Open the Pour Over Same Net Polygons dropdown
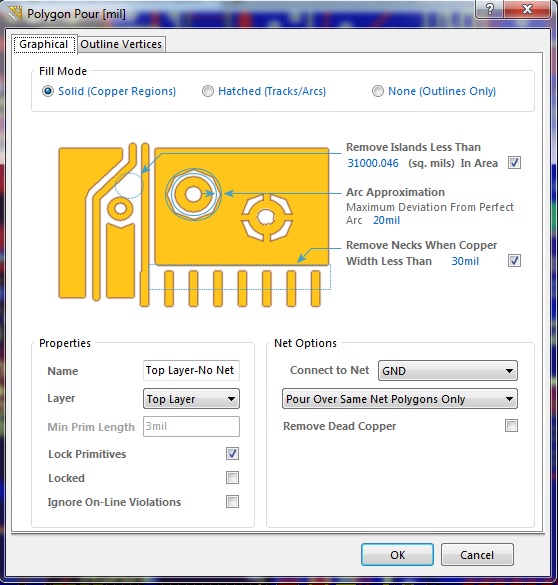Image resolution: width=558 pixels, height=585 pixels. (x=400, y=399)
